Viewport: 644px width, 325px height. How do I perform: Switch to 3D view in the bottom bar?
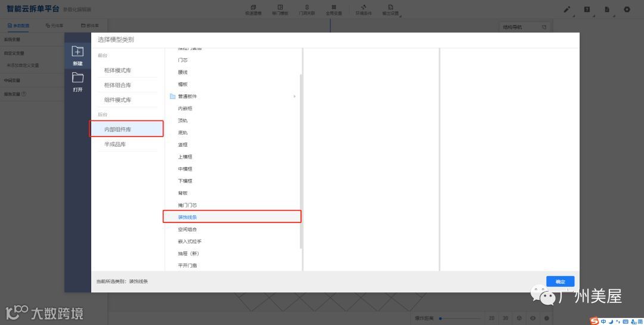(x=506, y=318)
